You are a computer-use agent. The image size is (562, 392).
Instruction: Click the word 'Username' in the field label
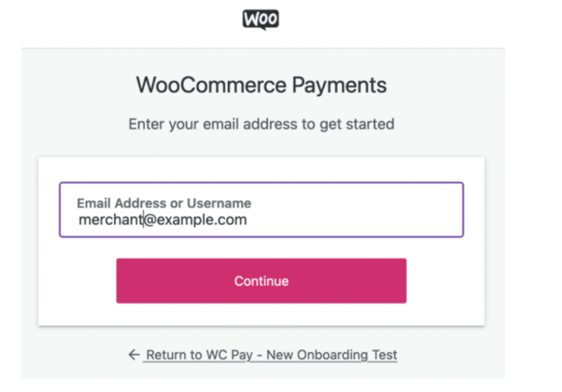219,203
